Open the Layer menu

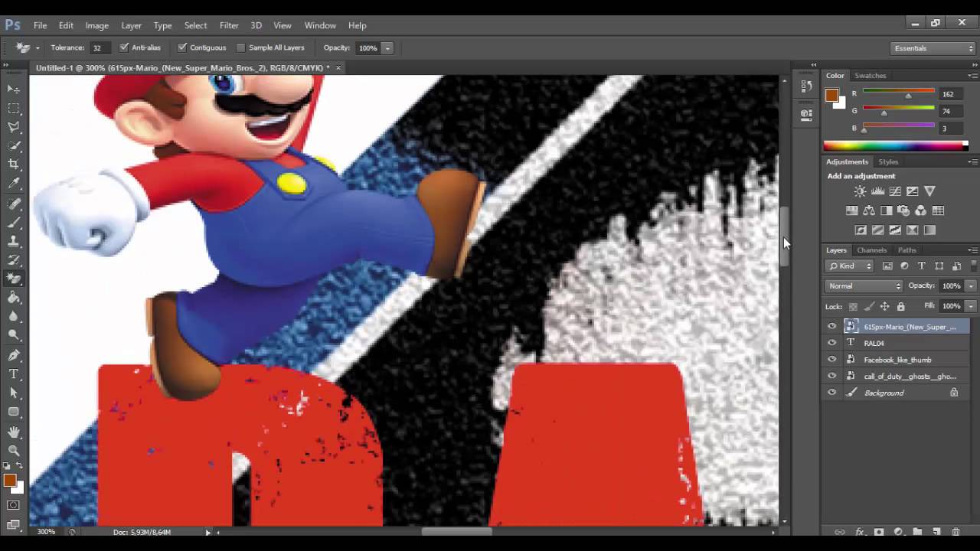[x=131, y=25]
